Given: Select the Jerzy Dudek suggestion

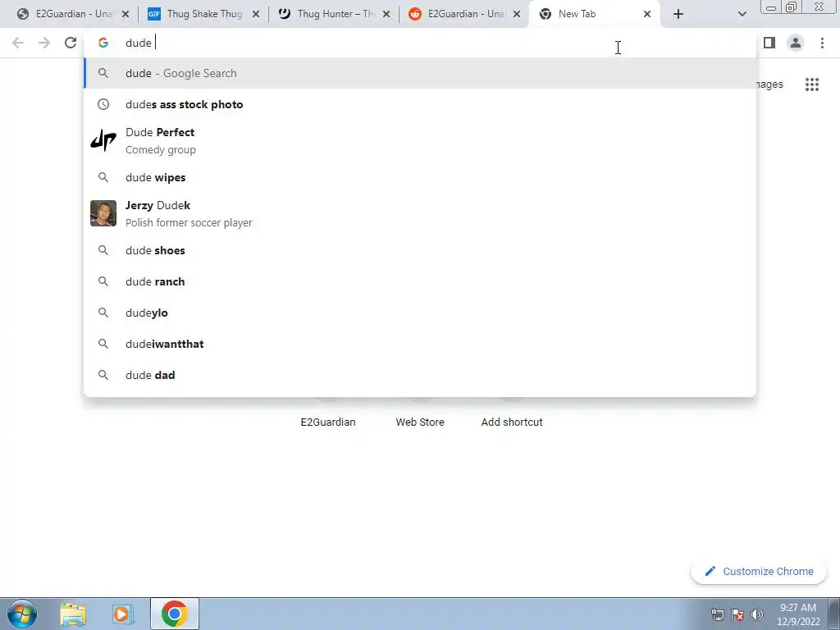Looking at the screenshot, I should click(420, 214).
